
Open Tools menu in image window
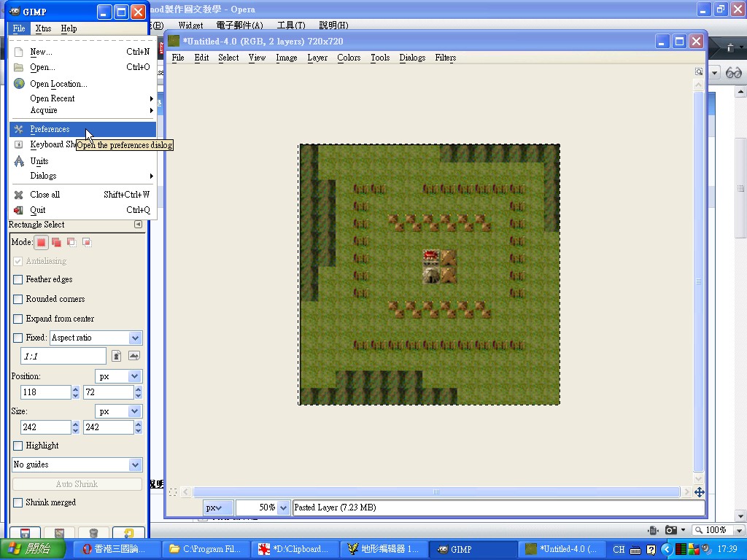point(380,58)
